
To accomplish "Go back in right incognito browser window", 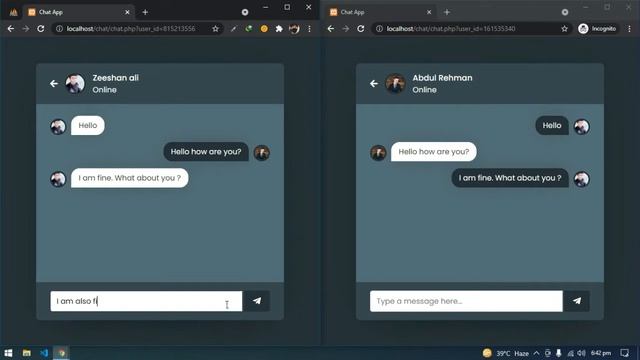I will click(331, 29).
